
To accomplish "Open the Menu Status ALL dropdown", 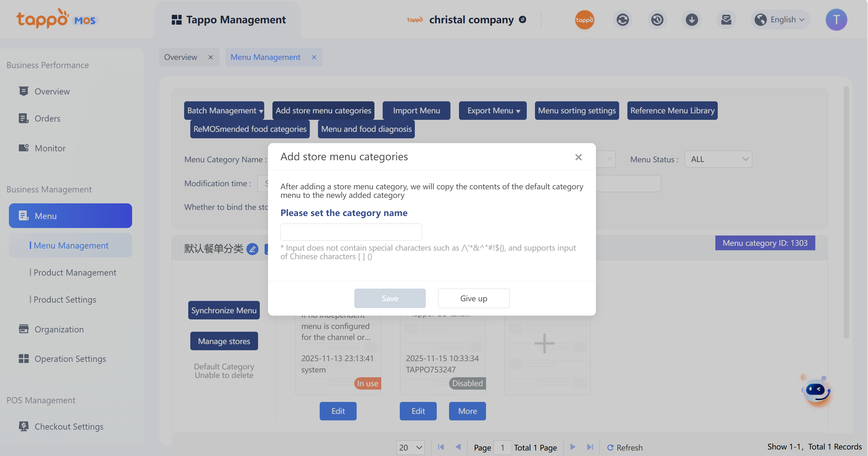I will [x=718, y=159].
